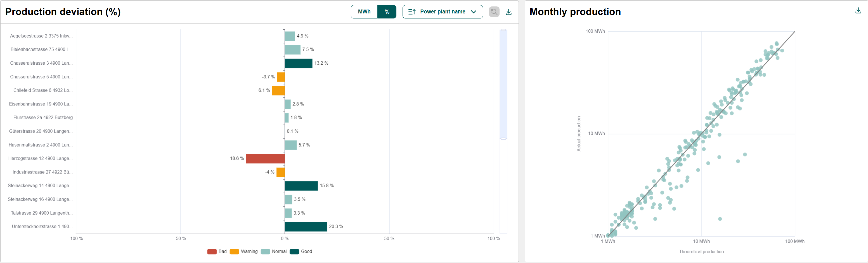
Task: Toggle the Warning series legend label
Action: [249, 252]
